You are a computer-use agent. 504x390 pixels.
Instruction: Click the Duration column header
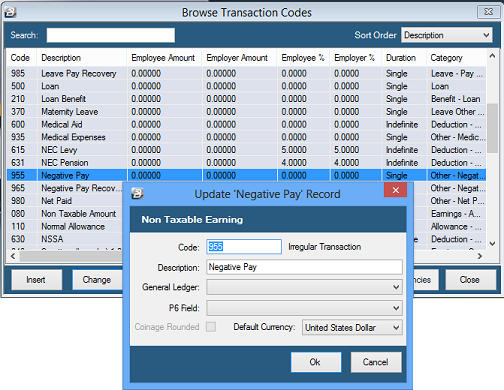coord(404,58)
